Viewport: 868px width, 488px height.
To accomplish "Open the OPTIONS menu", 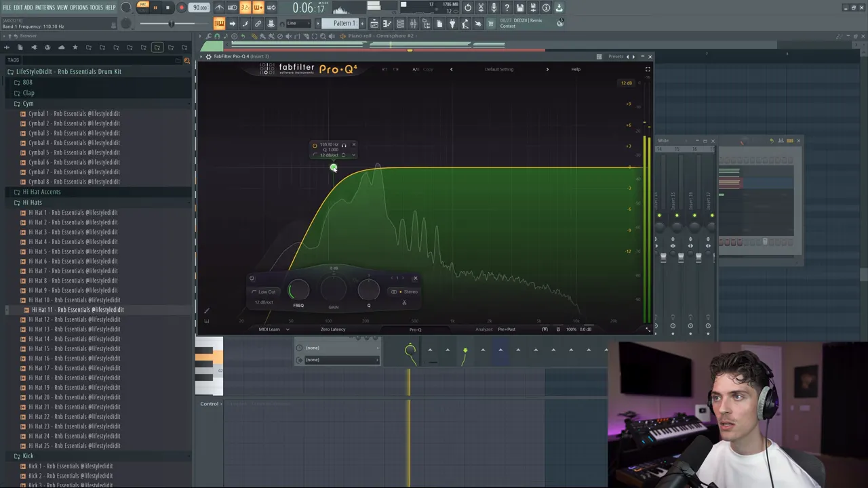I will (x=79, y=7).
